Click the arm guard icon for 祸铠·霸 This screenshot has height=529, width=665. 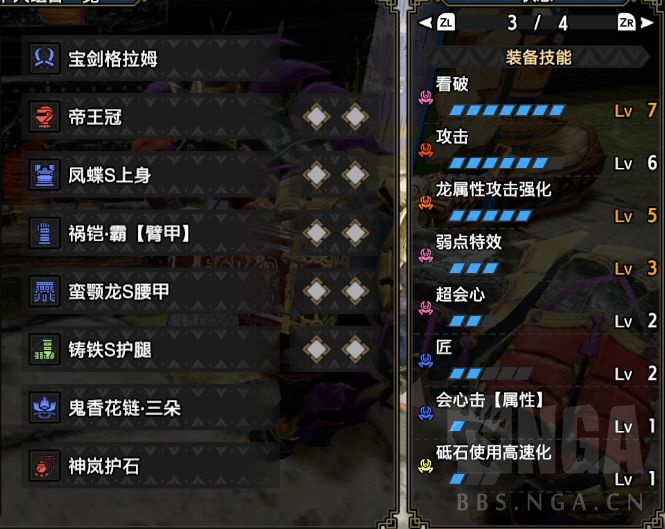(x=45, y=233)
